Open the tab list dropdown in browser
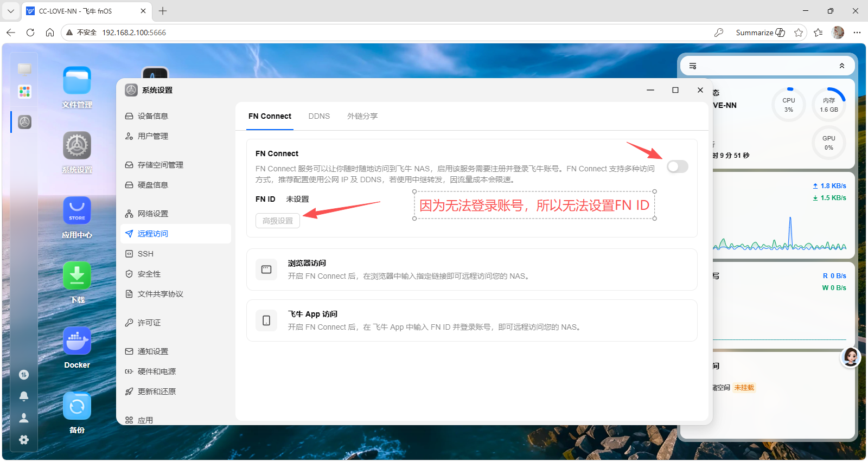The width and height of the screenshot is (868, 462). 10,11
